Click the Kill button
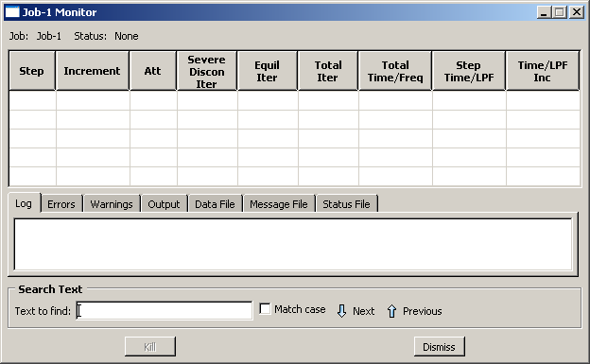The height and width of the screenshot is (364, 590). coord(150,347)
